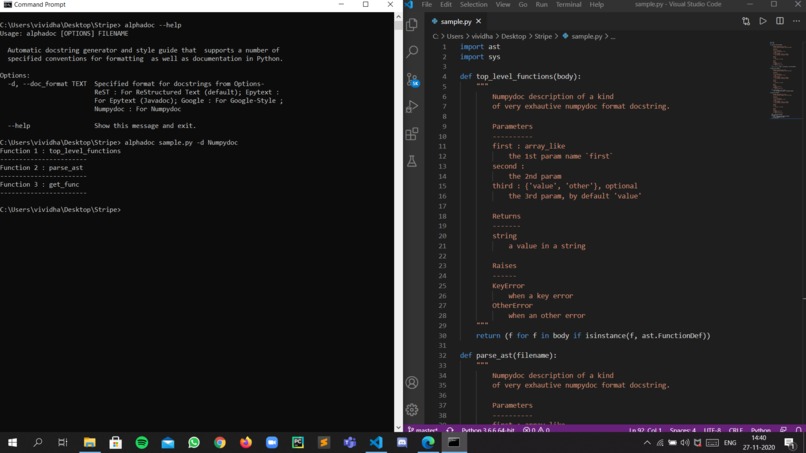Click the minimap in the VS Code editor
The height and width of the screenshot is (453, 806).
click(785, 80)
